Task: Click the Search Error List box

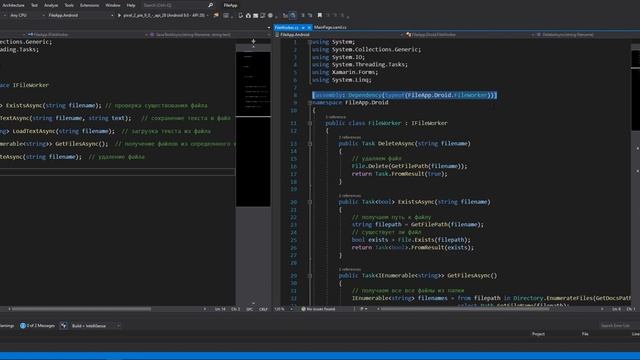Action: click(x=619, y=326)
